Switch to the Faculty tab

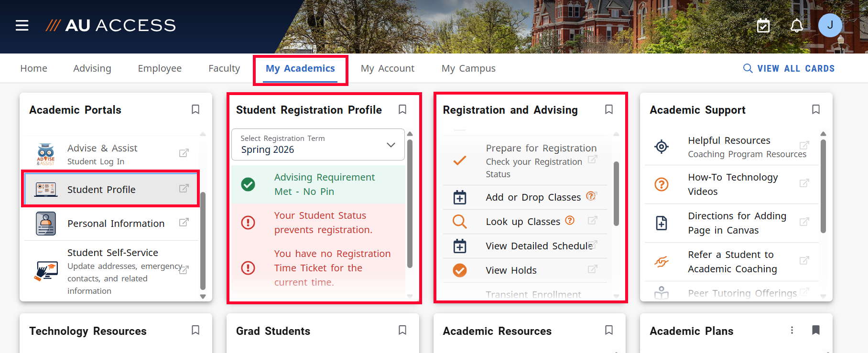tap(224, 68)
